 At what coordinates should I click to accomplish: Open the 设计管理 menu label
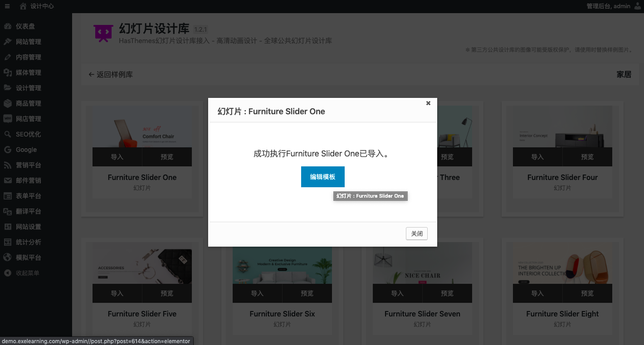pos(29,88)
